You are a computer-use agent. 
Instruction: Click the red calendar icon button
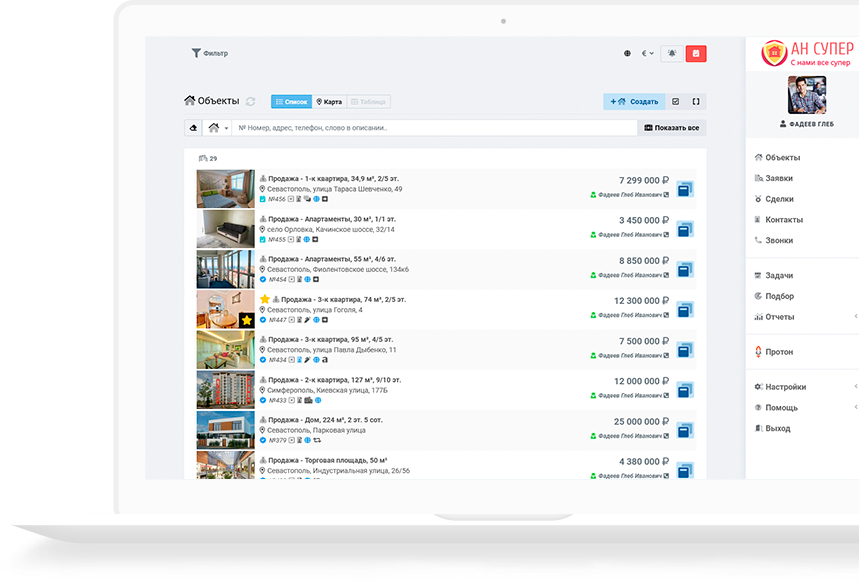(696, 54)
